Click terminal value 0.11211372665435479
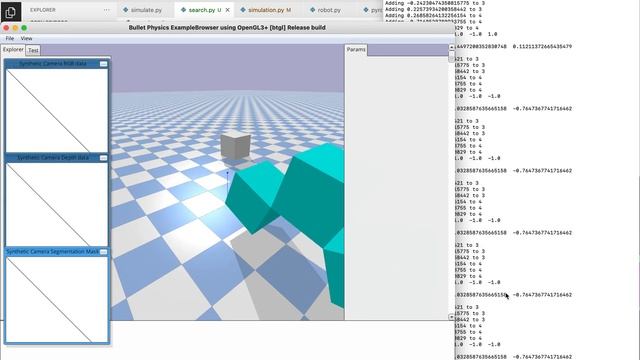Viewport: 640px width, 360px height. (542, 47)
